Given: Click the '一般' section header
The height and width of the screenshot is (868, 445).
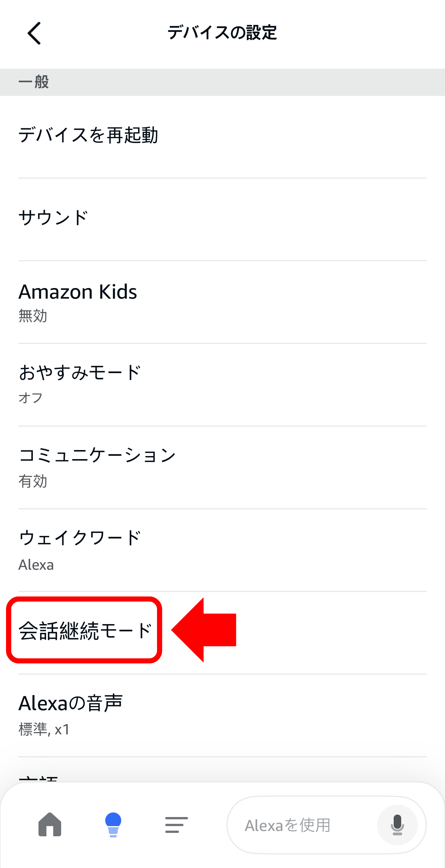Looking at the screenshot, I should click(x=34, y=82).
